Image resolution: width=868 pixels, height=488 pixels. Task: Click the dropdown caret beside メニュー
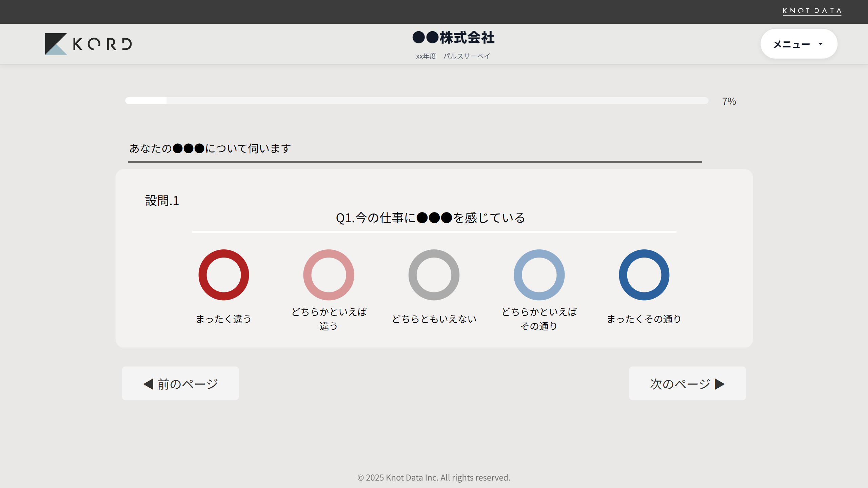tap(820, 43)
